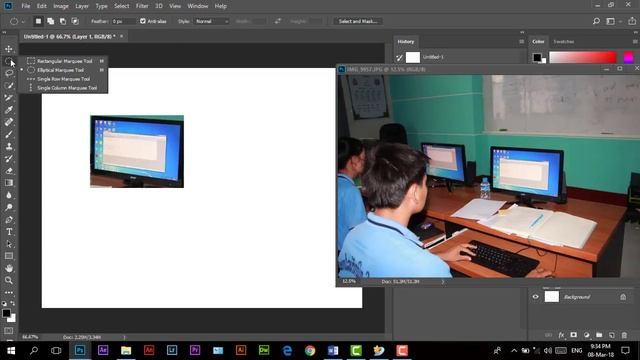
Task: Select the Eyedropper tool
Action: click(x=9, y=110)
